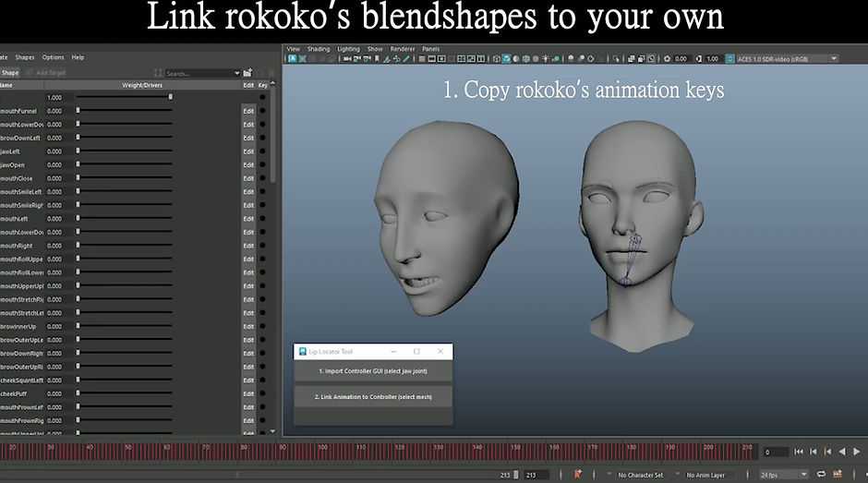Toggle playback loop mode icon
Screen dimensions: 868x483
[x=822, y=474]
